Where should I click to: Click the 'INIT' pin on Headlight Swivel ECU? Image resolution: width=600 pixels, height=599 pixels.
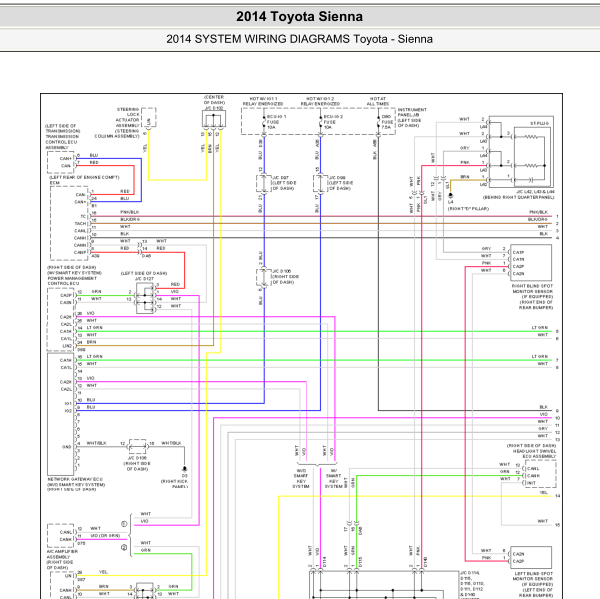coord(532,483)
